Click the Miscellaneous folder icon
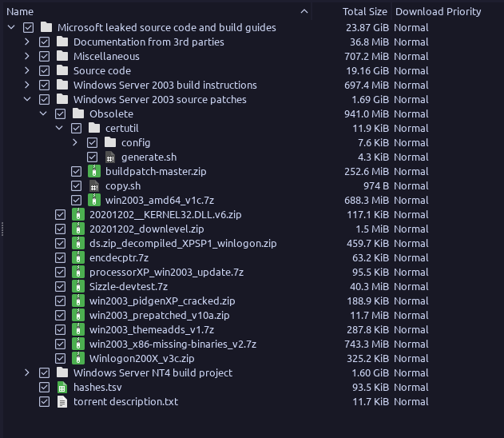 coord(62,56)
